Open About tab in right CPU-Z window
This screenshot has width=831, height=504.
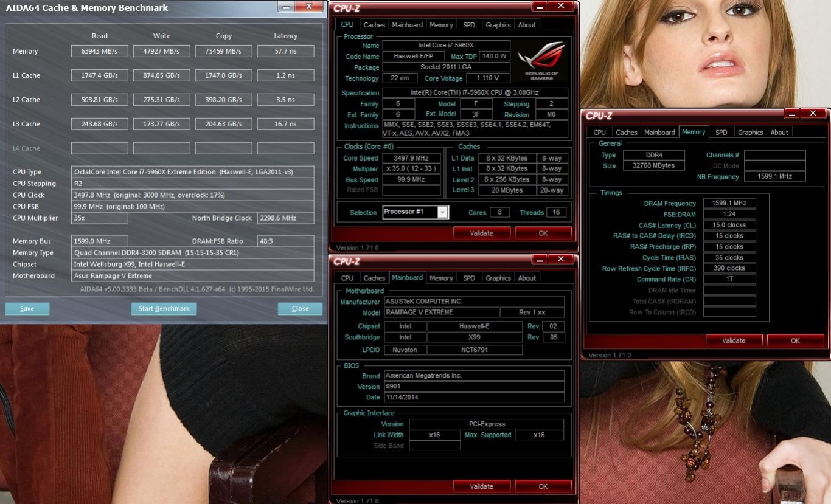click(x=779, y=132)
